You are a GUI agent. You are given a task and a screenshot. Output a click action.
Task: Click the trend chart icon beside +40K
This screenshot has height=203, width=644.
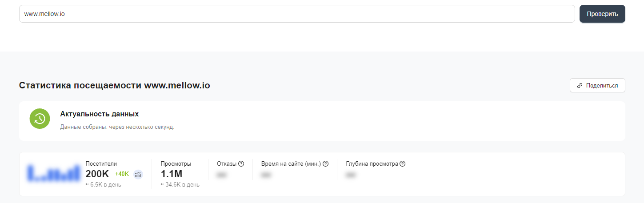coord(138,174)
